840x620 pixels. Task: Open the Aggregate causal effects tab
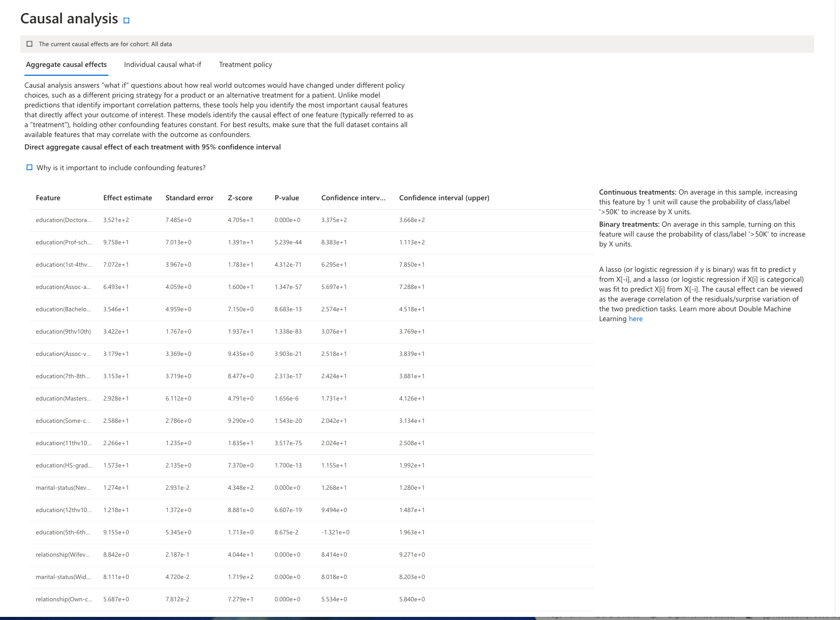tap(66, 65)
